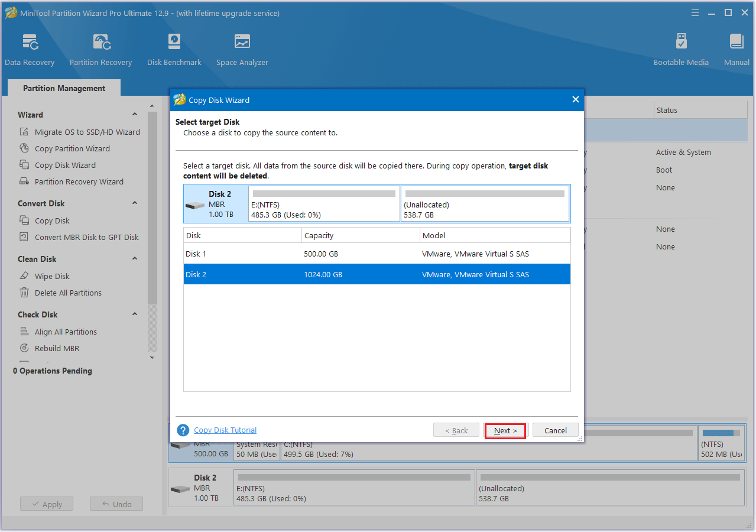Image resolution: width=756 pixels, height=532 pixels.
Task: Select Disk 1 in the target list
Action: coord(296,254)
